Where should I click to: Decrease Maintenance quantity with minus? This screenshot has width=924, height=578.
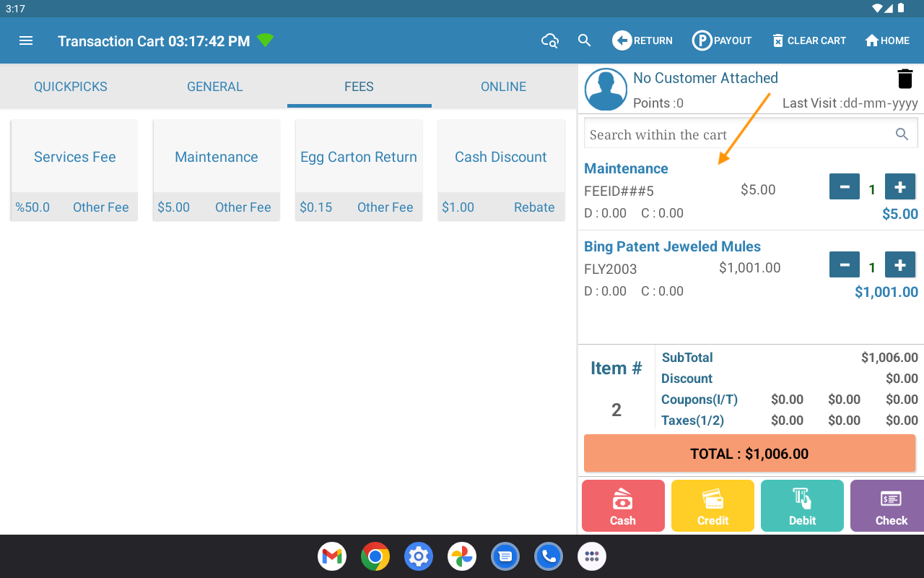pos(845,187)
